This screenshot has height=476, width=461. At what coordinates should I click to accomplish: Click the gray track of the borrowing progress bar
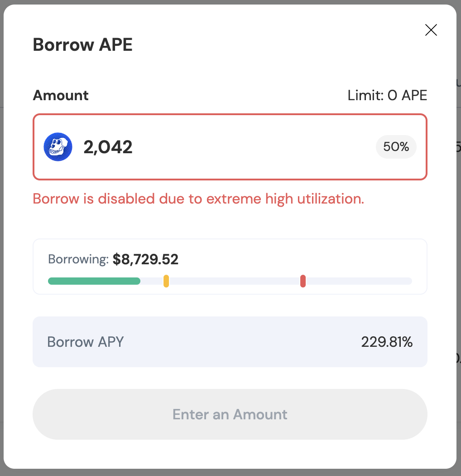[x=362, y=281]
